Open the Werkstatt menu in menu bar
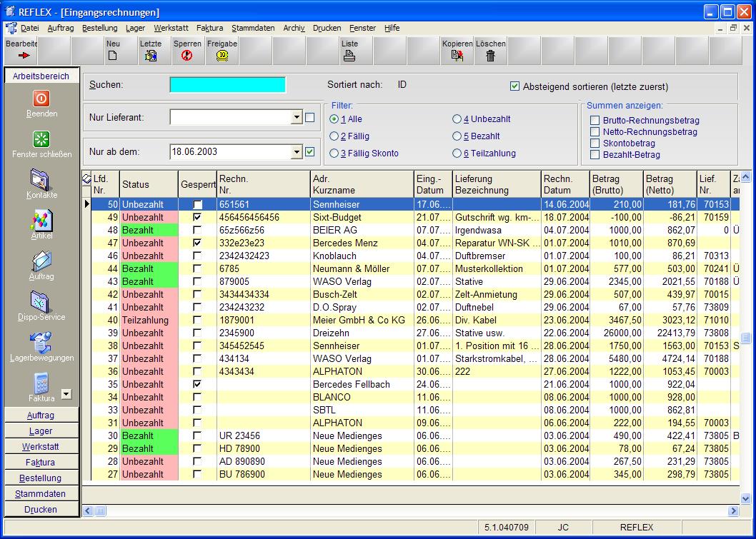This screenshot has width=756, height=539. (171, 28)
